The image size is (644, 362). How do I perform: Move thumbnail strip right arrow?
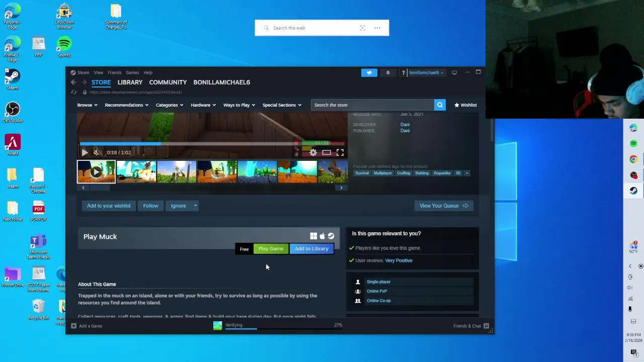click(341, 188)
